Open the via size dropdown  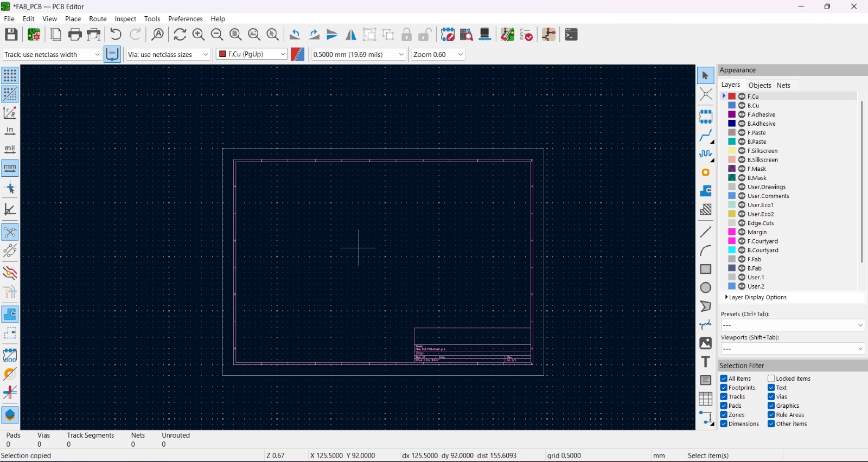[168, 54]
